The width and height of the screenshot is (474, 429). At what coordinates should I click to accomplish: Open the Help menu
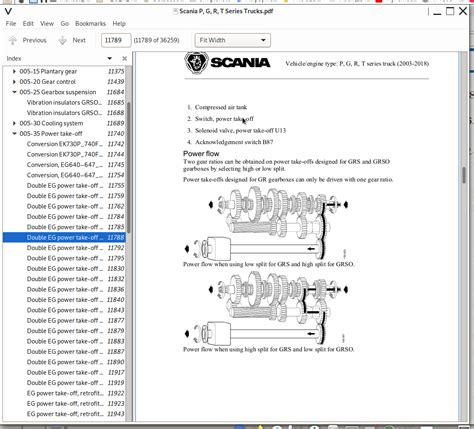pos(119,24)
